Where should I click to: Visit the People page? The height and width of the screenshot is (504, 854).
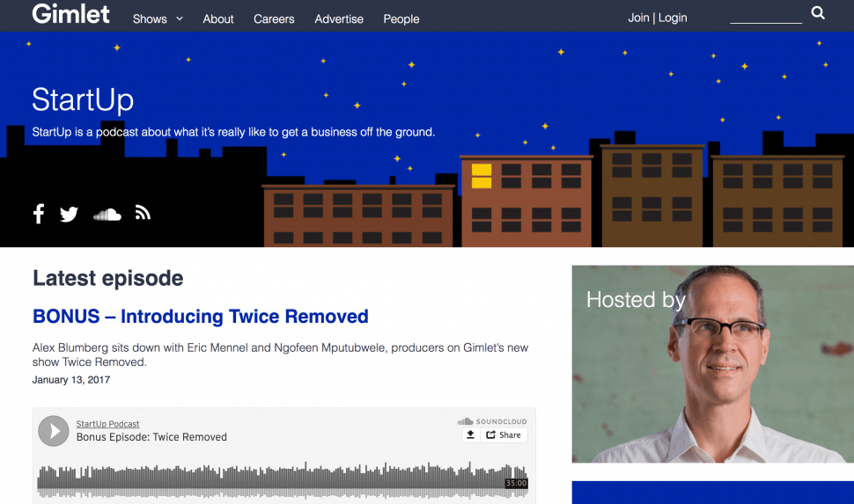click(401, 19)
